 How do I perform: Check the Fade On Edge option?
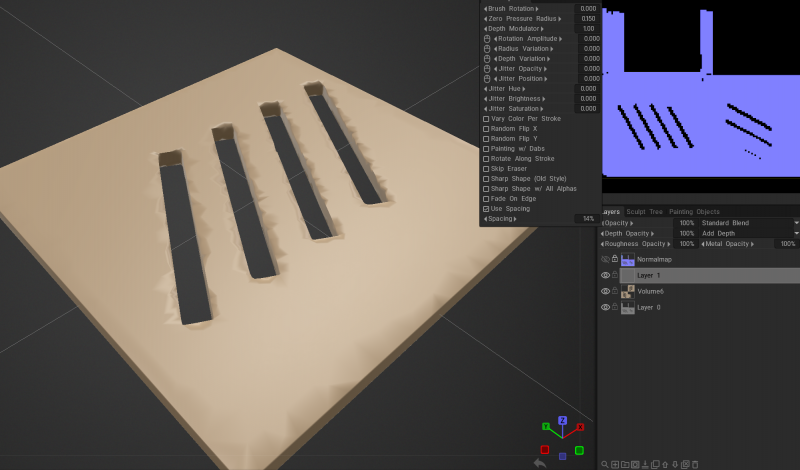[x=486, y=199]
